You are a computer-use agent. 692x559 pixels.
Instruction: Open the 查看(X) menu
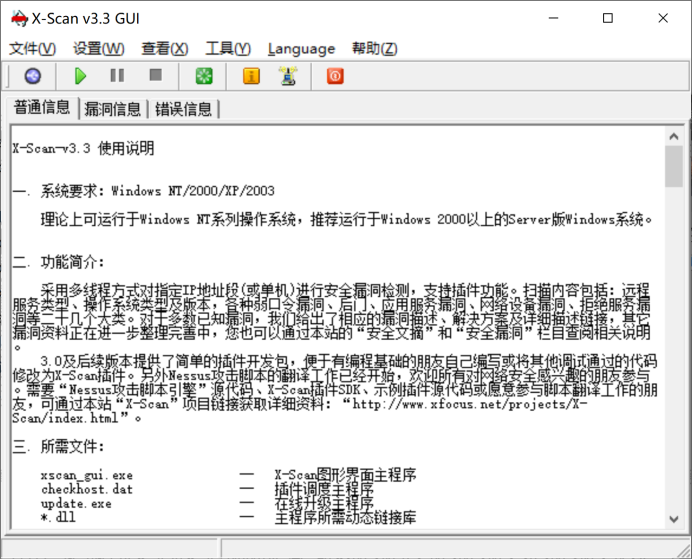click(165, 49)
